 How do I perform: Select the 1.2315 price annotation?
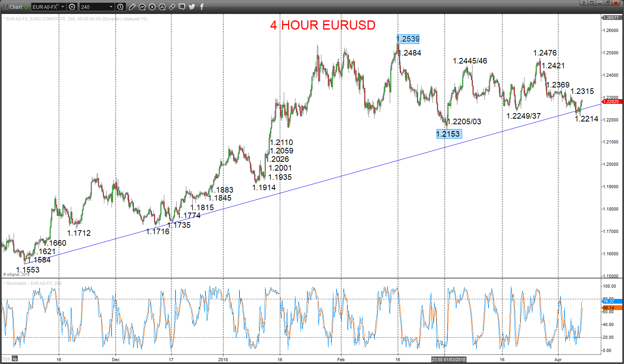tap(582, 91)
